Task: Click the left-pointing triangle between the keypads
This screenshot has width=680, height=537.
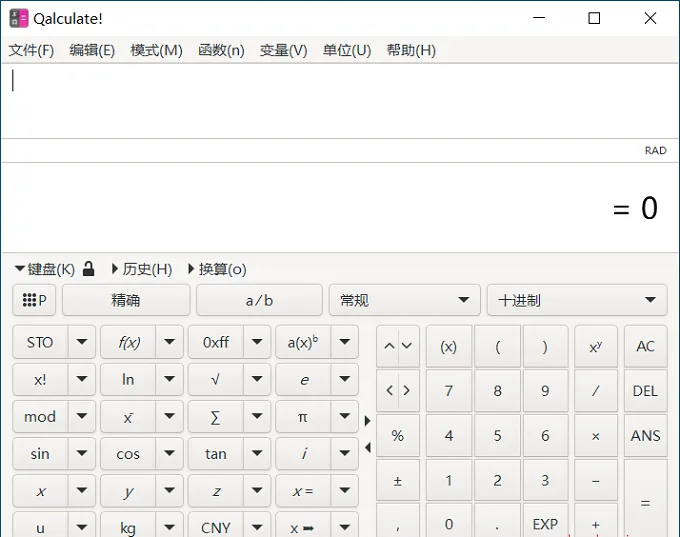Action: coord(367,447)
